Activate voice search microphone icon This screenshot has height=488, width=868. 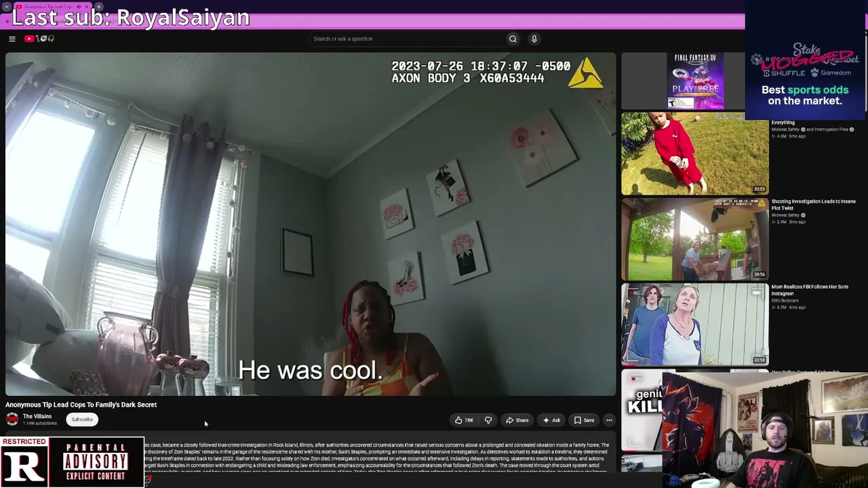[x=534, y=39]
